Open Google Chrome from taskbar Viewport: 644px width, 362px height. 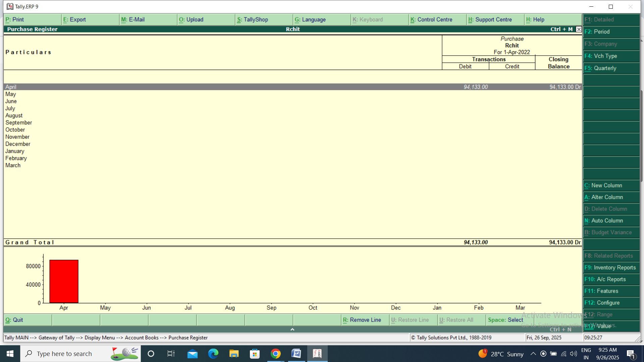pyautogui.click(x=275, y=354)
